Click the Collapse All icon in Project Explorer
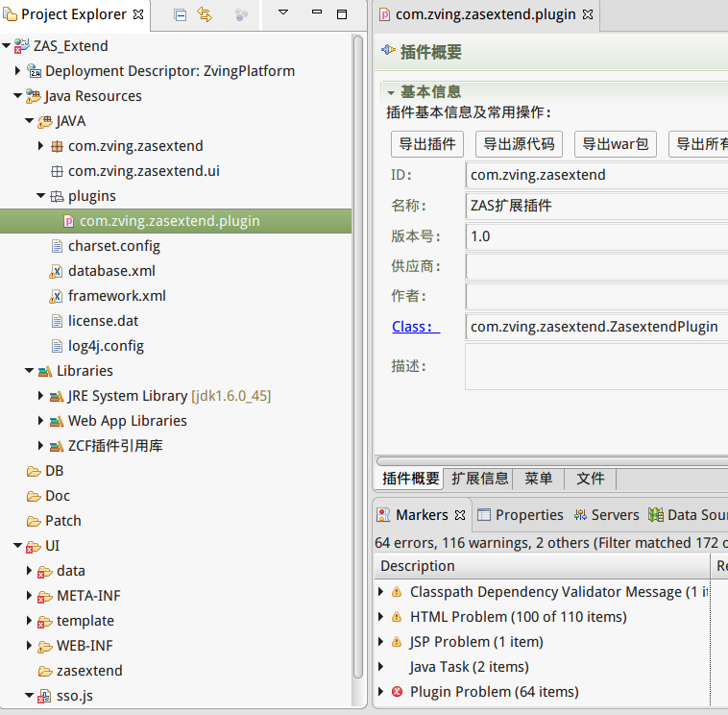 point(181,14)
